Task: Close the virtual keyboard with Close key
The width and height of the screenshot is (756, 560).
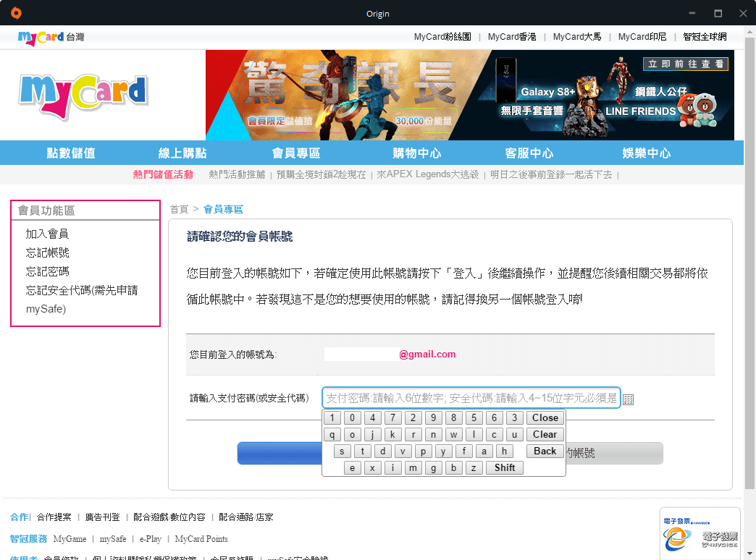Action: click(x=545, y=418)
